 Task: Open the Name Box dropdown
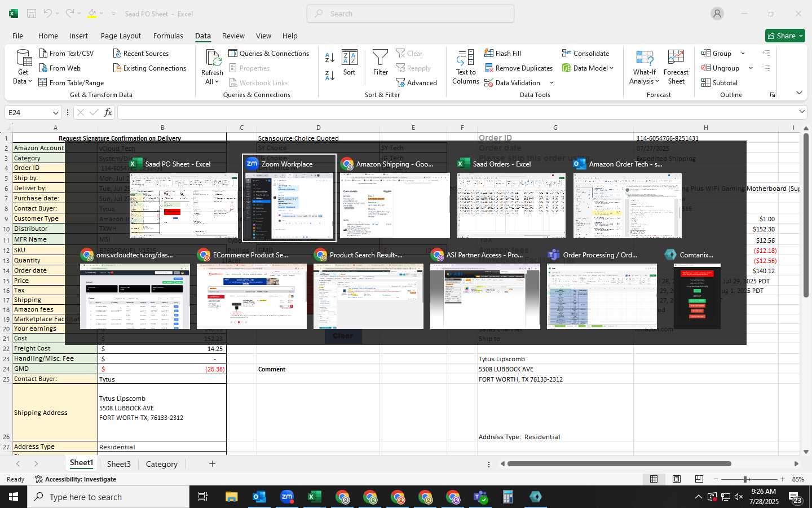[55, 112]
